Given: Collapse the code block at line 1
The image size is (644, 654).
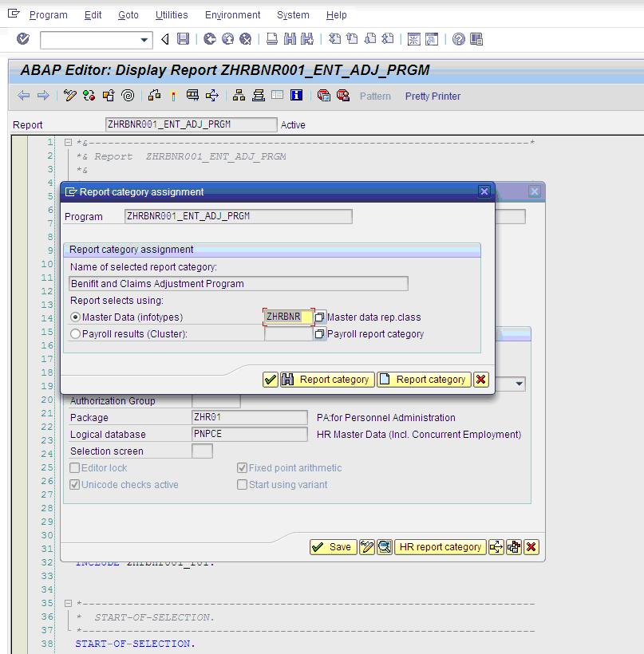Looking at the screenshot, I should tap(68, 143).
